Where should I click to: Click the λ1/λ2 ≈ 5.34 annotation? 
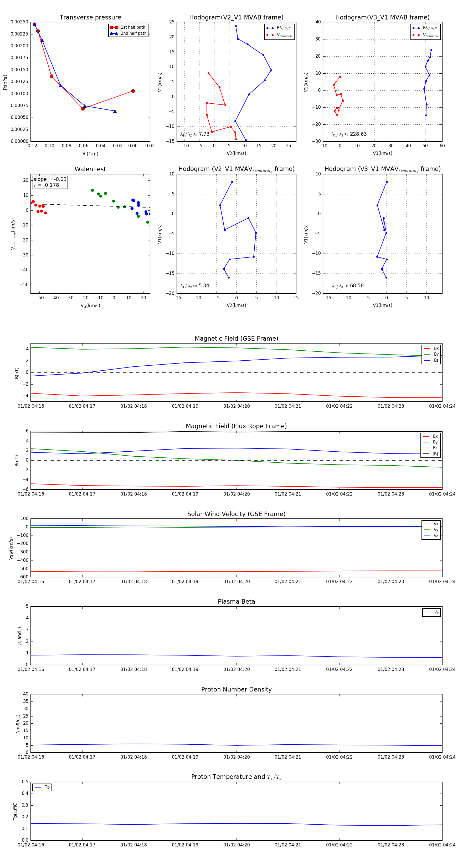tap(194, 286)
